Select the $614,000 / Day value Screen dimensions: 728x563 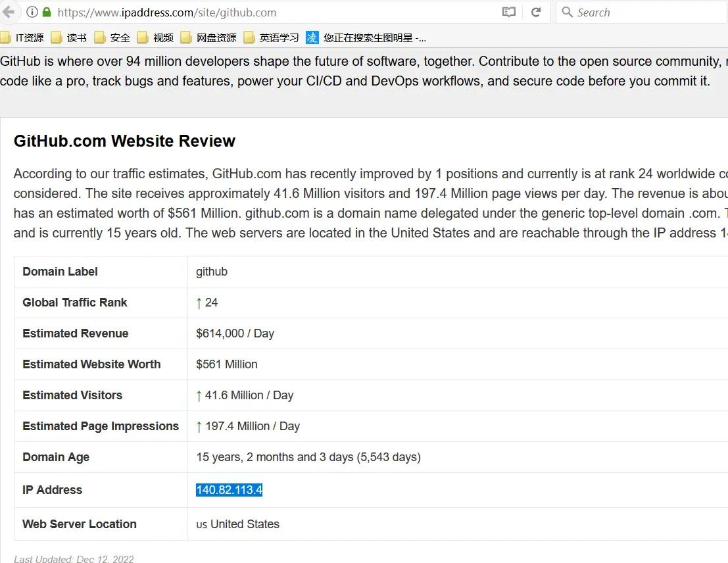(x=235, y=333)
